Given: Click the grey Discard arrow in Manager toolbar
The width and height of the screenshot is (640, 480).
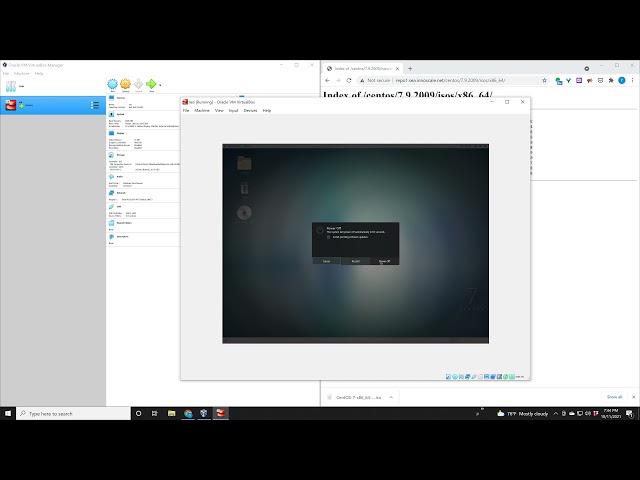Looking at the screenshot, I should pos(138,84).
